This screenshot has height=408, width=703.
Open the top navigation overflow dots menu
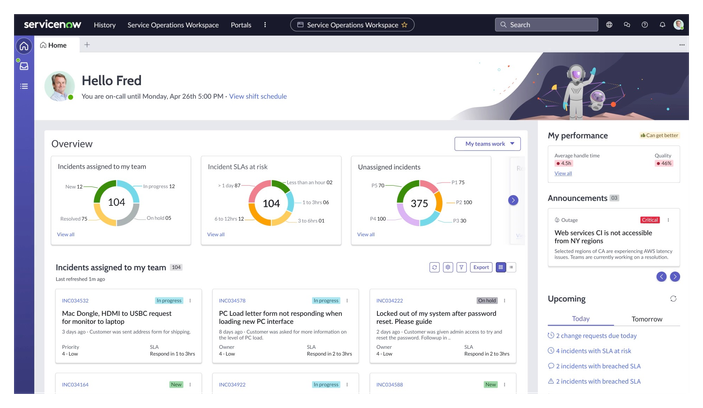click(265, 25)
